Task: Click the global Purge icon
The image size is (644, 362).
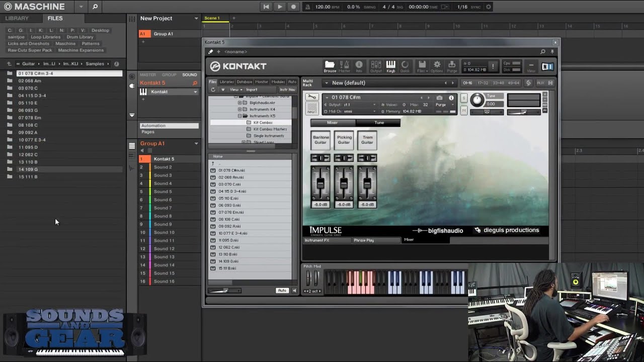Action: click(451, 66)
